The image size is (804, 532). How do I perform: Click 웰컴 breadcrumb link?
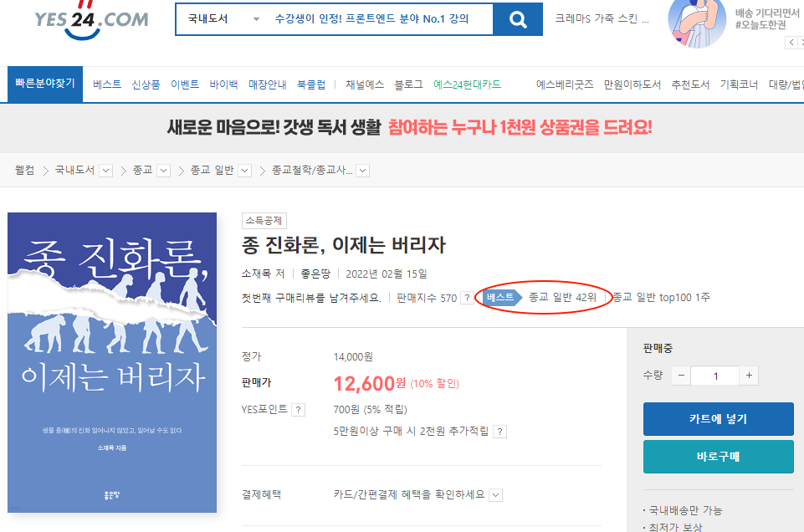[x=24, y=170]
